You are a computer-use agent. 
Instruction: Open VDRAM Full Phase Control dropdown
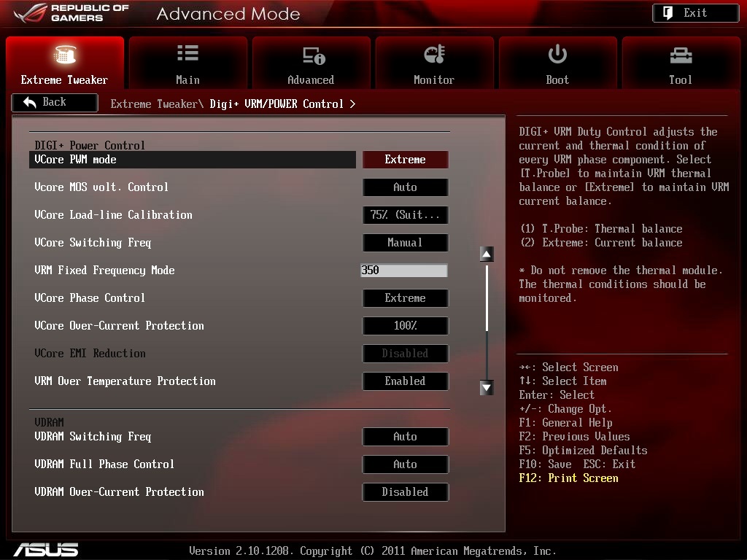pos(406,464)
